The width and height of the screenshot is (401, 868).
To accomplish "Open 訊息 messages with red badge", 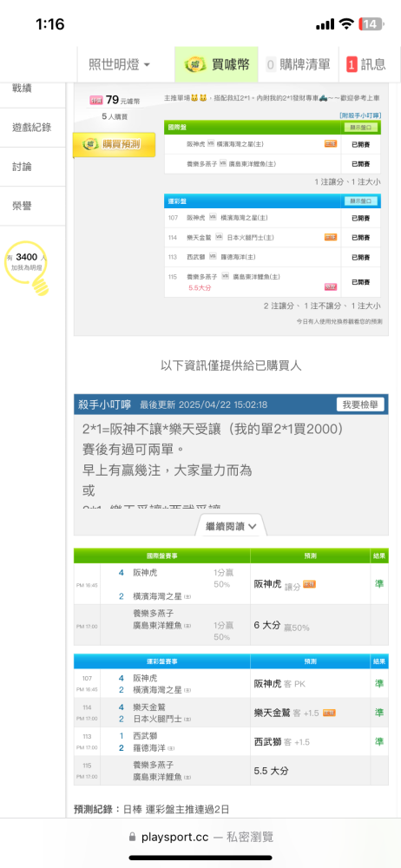I will pyautogui.click(x=366, y=64).
